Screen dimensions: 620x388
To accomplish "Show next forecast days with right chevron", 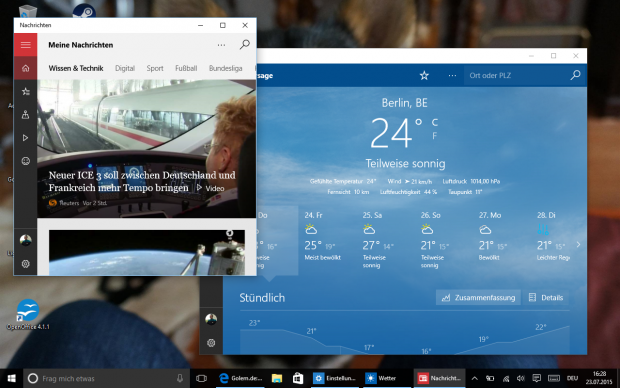I will click(x=578, y=245).
